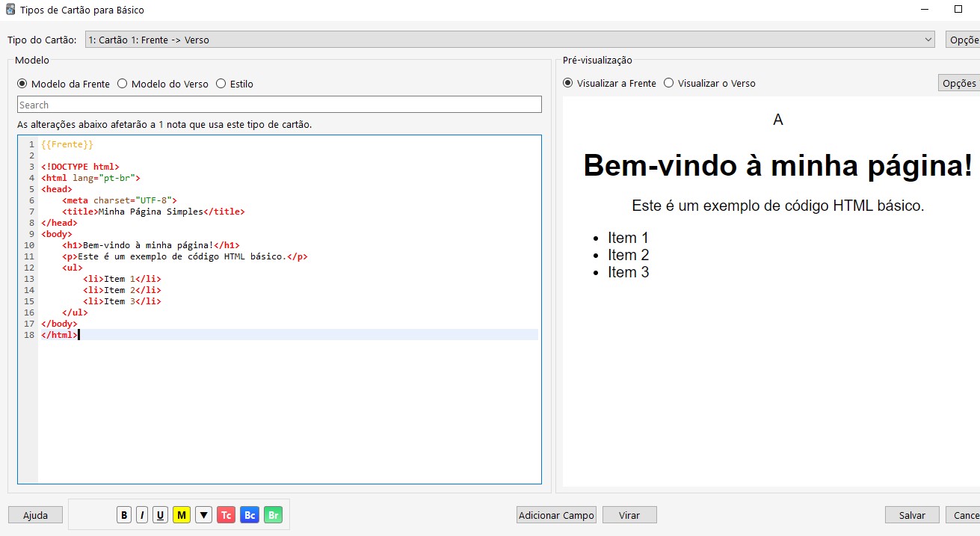Save changes with the Salvar button

912,515
